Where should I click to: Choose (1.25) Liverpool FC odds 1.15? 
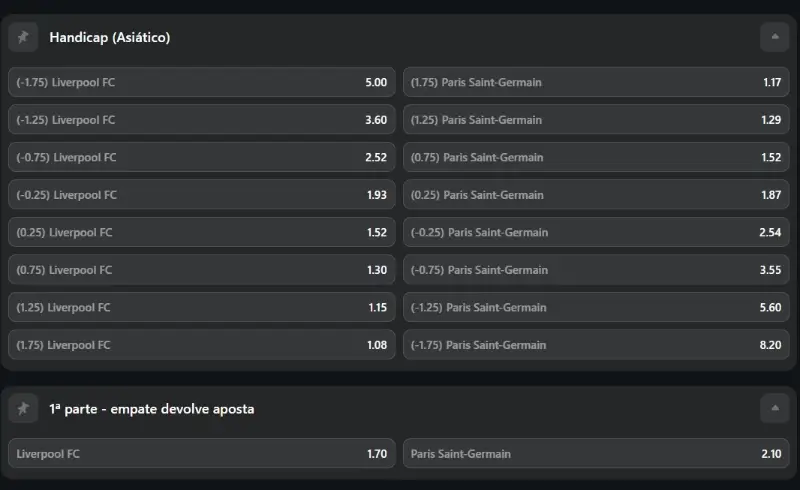[x=202, y=307]
